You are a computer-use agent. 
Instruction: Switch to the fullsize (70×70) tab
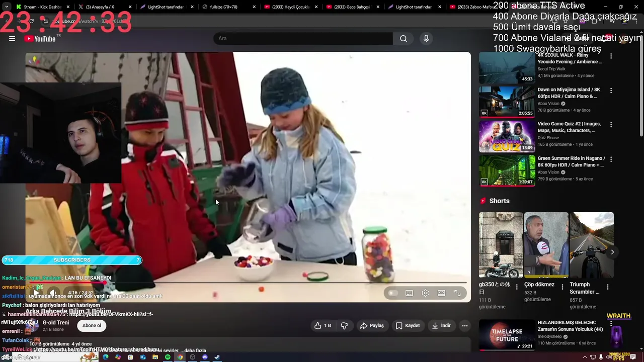pyautogui.click(x=223, y=7)
